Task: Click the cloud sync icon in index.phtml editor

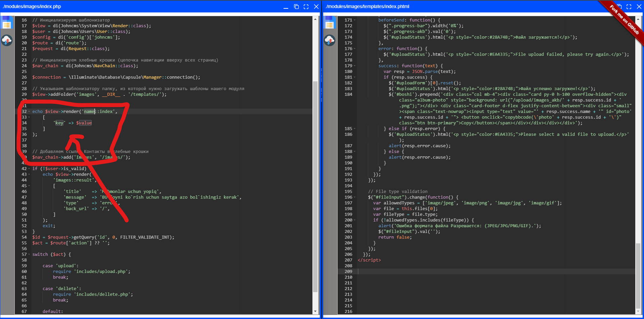Action: (x=330, y=40)
